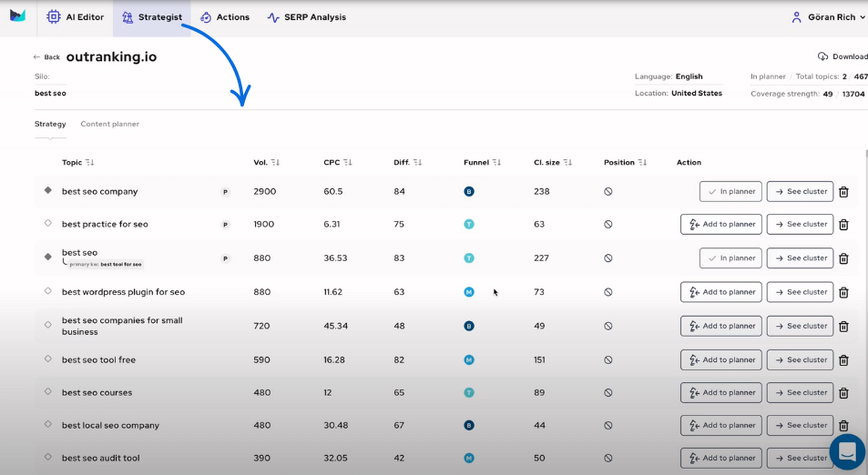Viewport: 868px width, 475px height.
Task: Click position icon for best seo company row
Action: (x=608, y=191)
